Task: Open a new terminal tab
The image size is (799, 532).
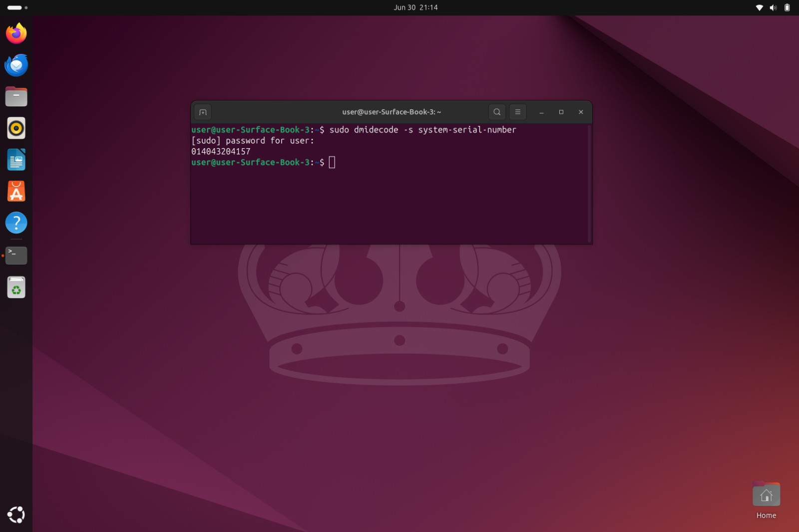Action: pyautogui.click(x=203, y=112)
